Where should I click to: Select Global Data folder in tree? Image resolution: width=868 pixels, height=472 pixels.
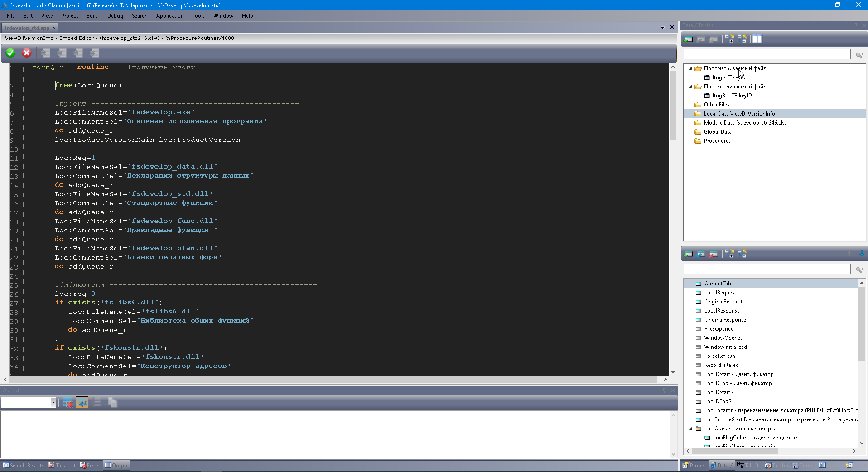click(717, 132)
